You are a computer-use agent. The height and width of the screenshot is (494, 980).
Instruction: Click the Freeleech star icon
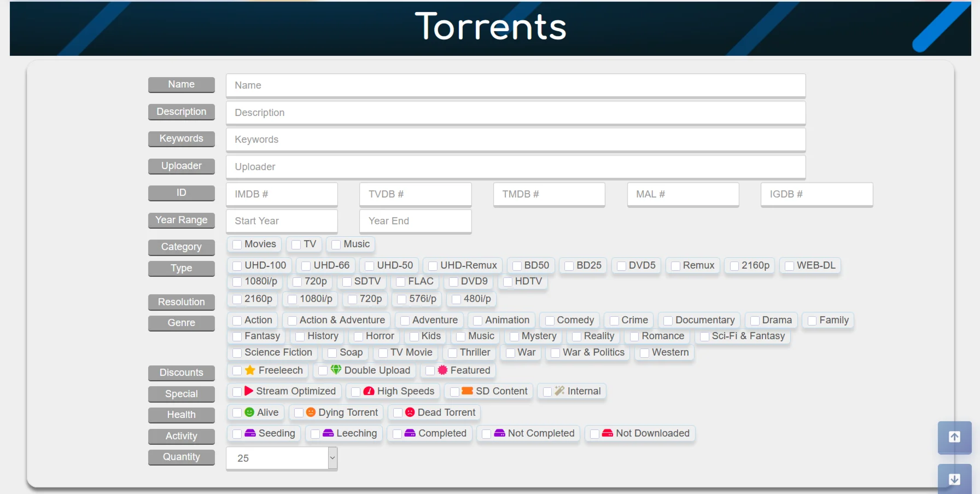(x=250, y=370)
